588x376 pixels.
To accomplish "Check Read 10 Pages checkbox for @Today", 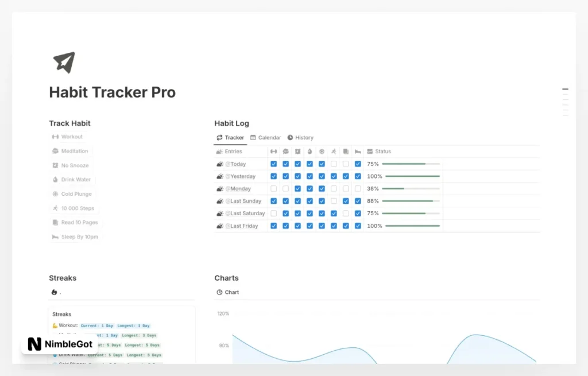I will (346, 164).
